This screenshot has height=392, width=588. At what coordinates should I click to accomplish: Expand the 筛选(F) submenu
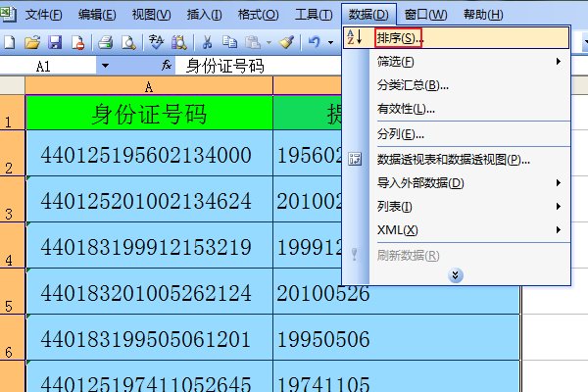[559, 61]
